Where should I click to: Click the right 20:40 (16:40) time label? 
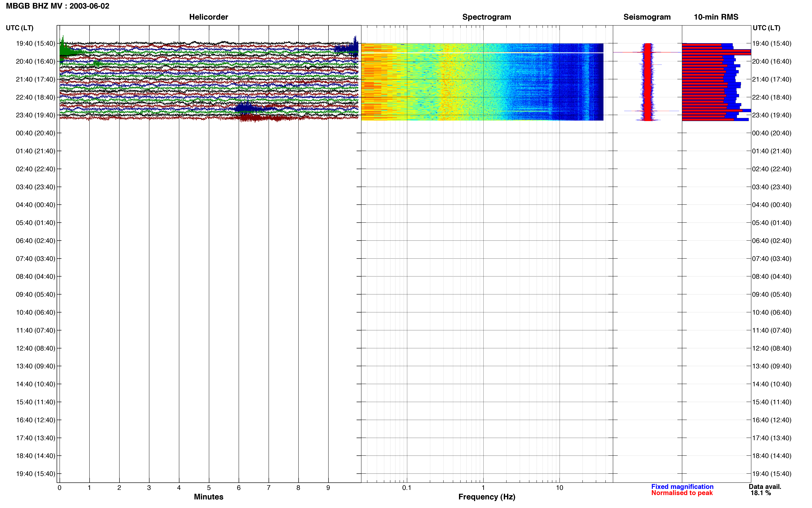pos(772,61)
